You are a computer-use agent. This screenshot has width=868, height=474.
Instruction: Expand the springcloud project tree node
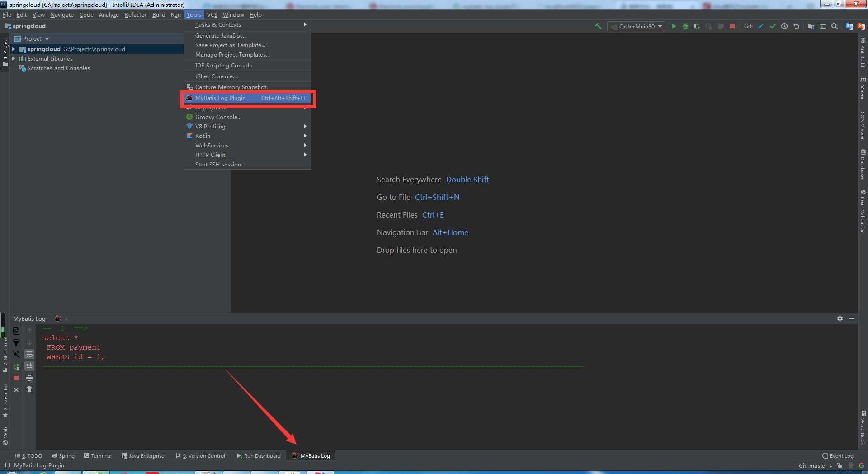pyautogui.click(x=14, y=49)
